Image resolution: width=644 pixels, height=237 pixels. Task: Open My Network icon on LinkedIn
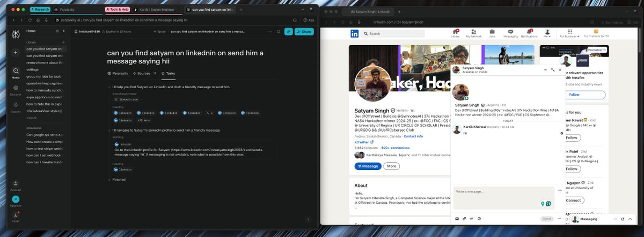point(473,32)
